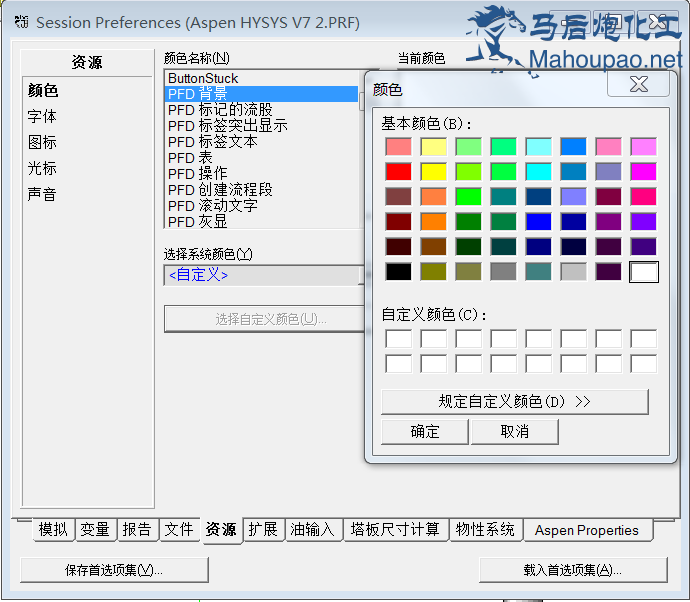Click 保存首选项集 button
The height and width of the screenshot is (602, 690).
114,570
